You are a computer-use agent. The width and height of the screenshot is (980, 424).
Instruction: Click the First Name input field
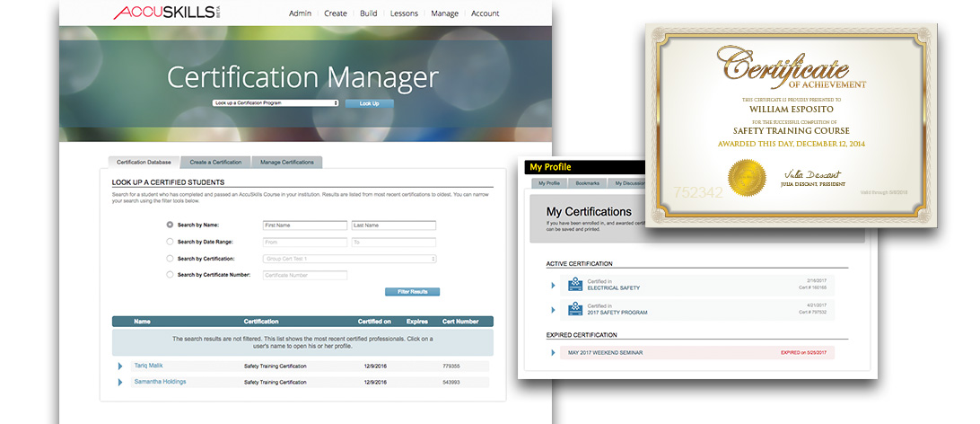pos(304,225)
